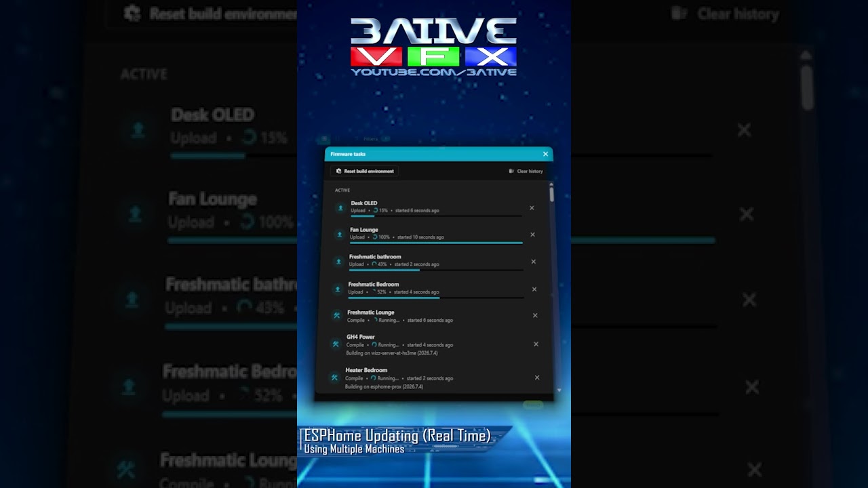Image resolution: width=868 pixels, height=488 pixels.
Task: Click the Freshmatic bathroom upload progress bar
Action: (x=436, y=270)
